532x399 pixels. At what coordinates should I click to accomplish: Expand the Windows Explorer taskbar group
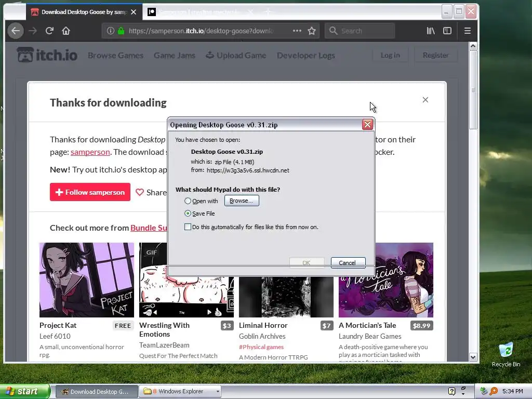(x=218, y=391)
